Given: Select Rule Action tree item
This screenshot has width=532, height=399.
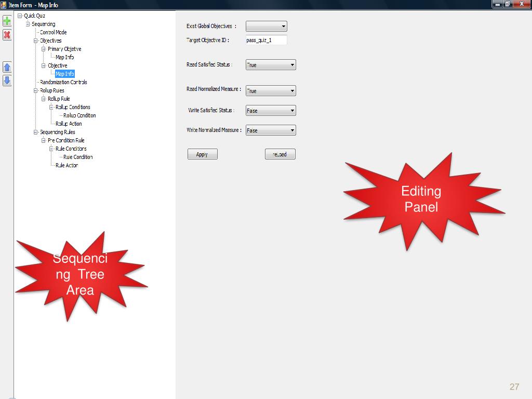Looking at the screenshot, I should coord(66,165).
